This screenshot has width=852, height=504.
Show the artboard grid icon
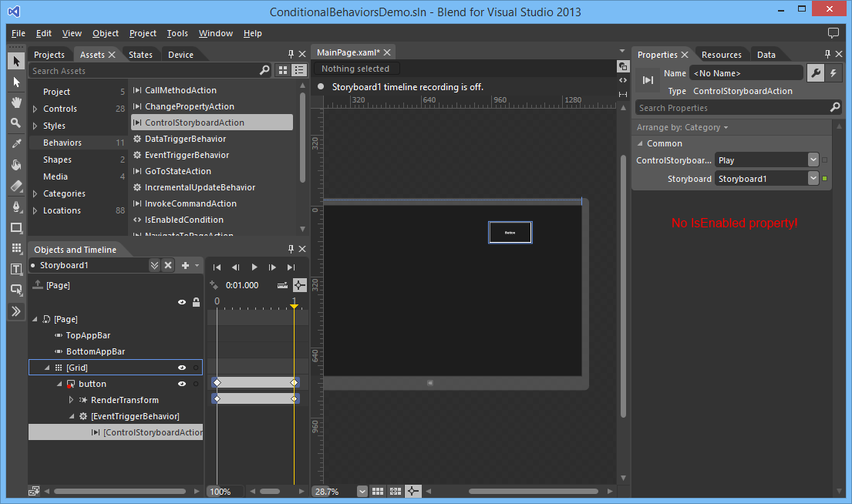(378, 491)
